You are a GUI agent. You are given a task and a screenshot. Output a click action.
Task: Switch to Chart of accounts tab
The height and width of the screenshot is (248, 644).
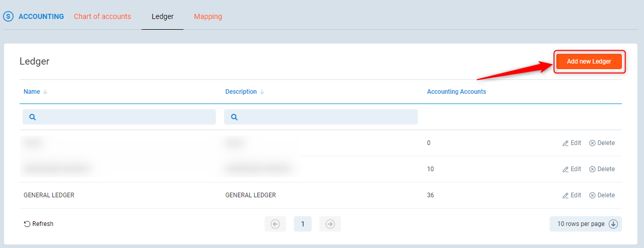coord(103,16)
